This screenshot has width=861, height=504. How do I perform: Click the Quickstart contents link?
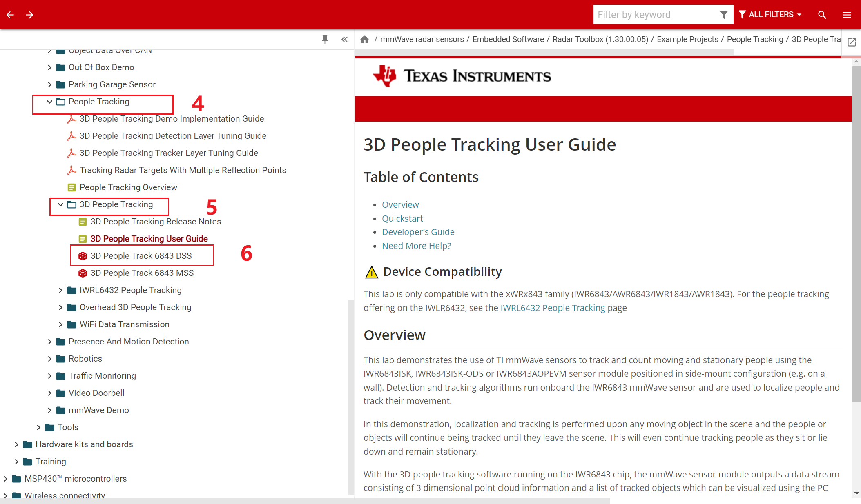[x=402, y=218]
